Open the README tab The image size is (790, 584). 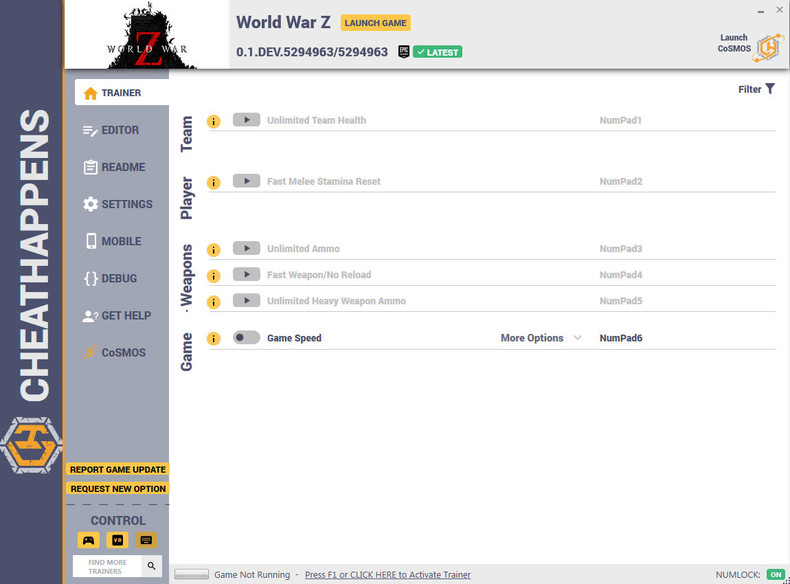[114, 167]
